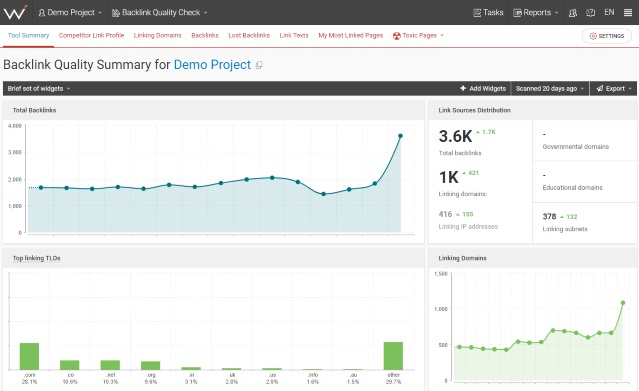View the Link Texts tab

tap(294, 35)
